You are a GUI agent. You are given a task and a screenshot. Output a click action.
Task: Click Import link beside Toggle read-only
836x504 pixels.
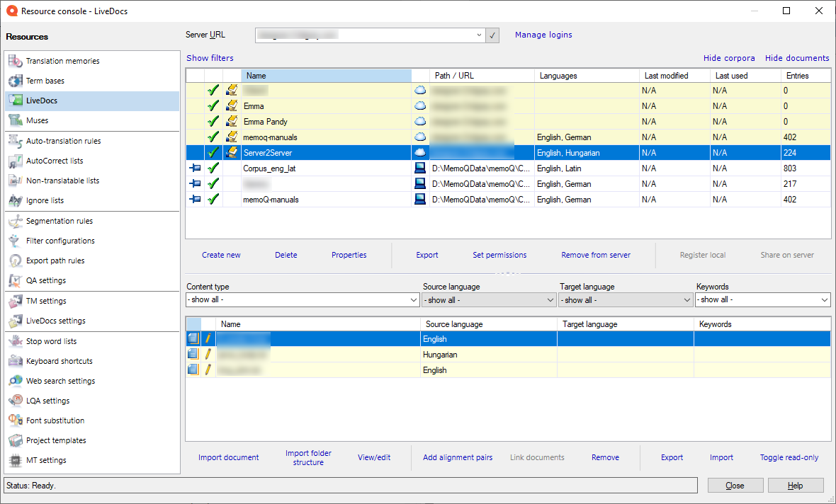click(x=721, y=458)
